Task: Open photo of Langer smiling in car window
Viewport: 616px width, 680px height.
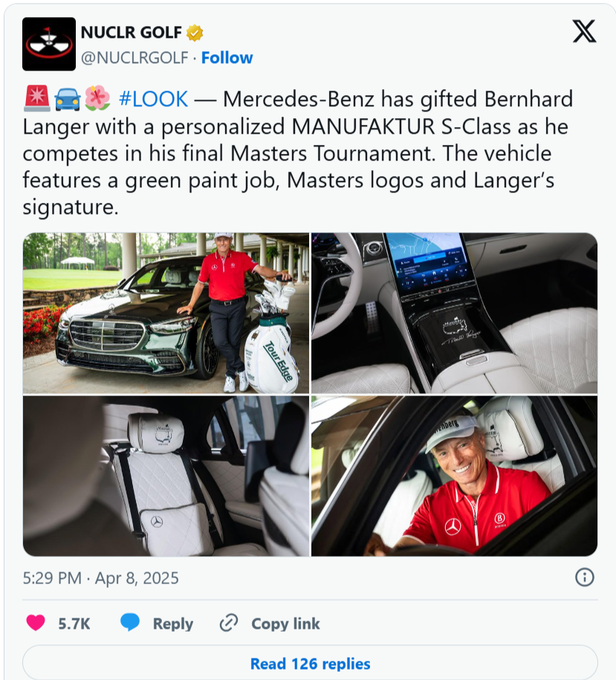Action: click(x=454, y=476)
